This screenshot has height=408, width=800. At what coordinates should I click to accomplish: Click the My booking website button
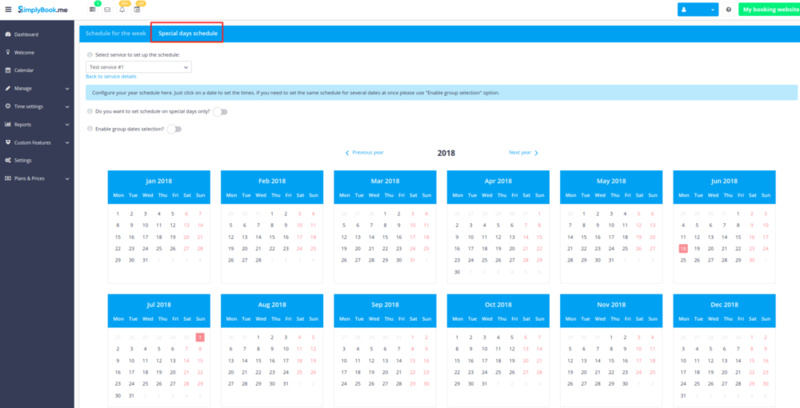pyautogui.click(x=767, y=9)
